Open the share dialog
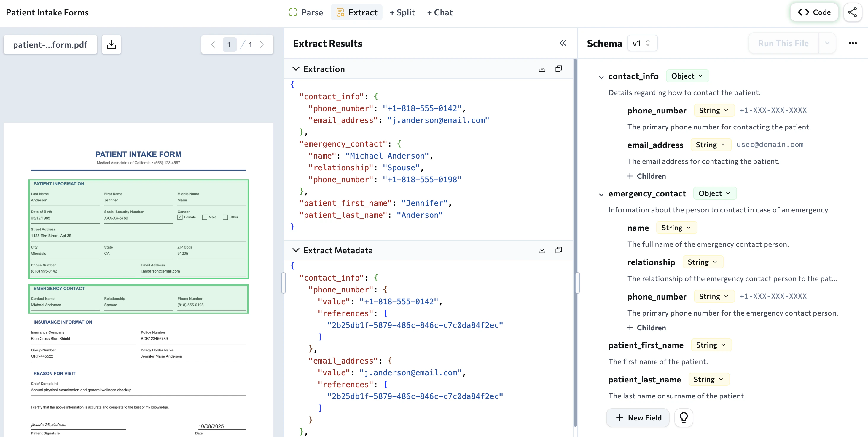The height and width of the screenshot is (437, 868). (x=853, y=12)
